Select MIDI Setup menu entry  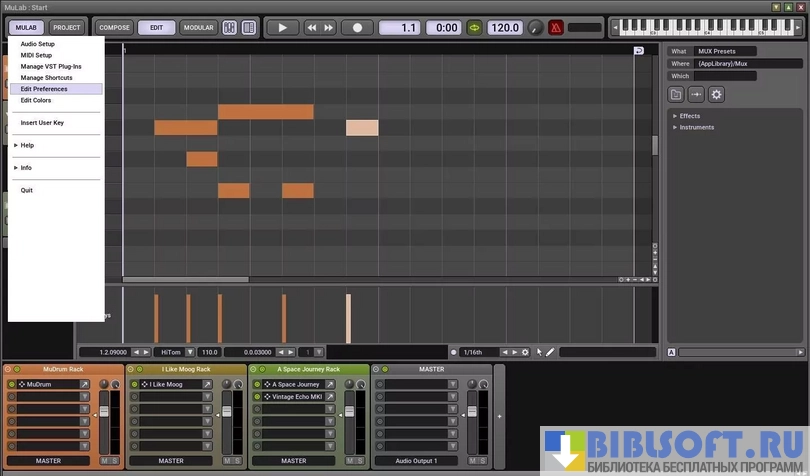click(36, 55)
